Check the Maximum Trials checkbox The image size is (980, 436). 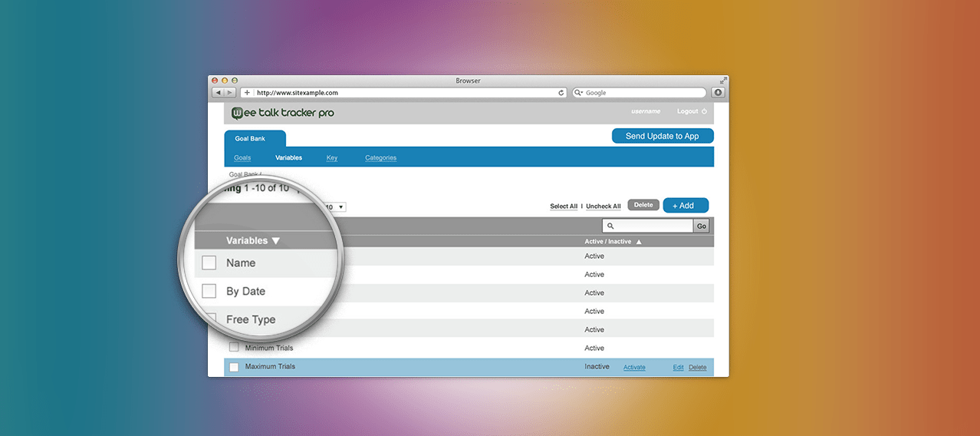(x=234, y=367)
